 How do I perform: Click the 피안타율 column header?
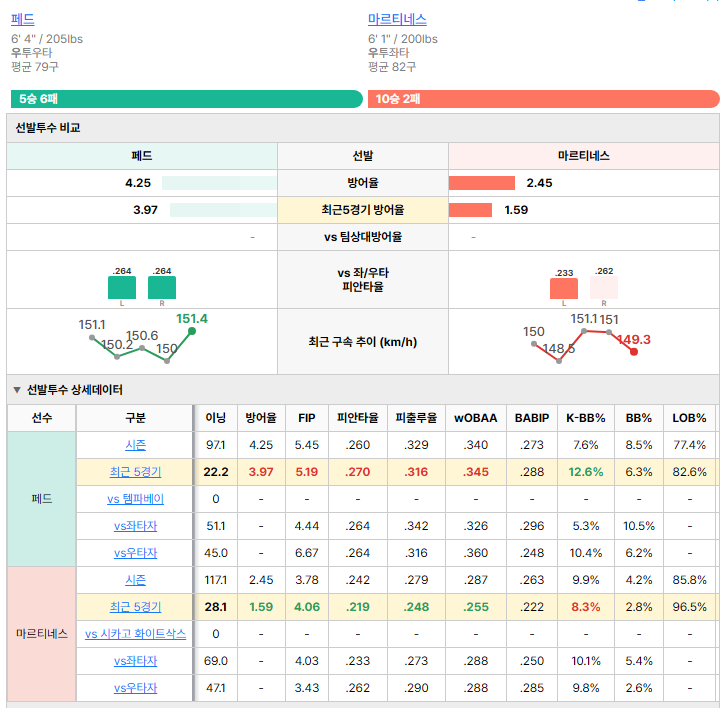click(357, 418)
